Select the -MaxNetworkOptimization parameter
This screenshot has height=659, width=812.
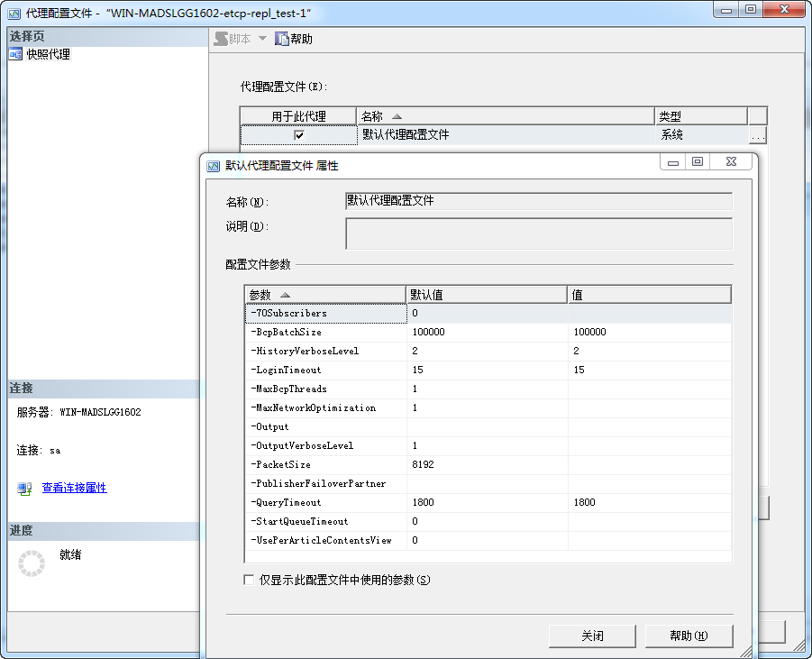pyautogui.click(x=325, y=407)
